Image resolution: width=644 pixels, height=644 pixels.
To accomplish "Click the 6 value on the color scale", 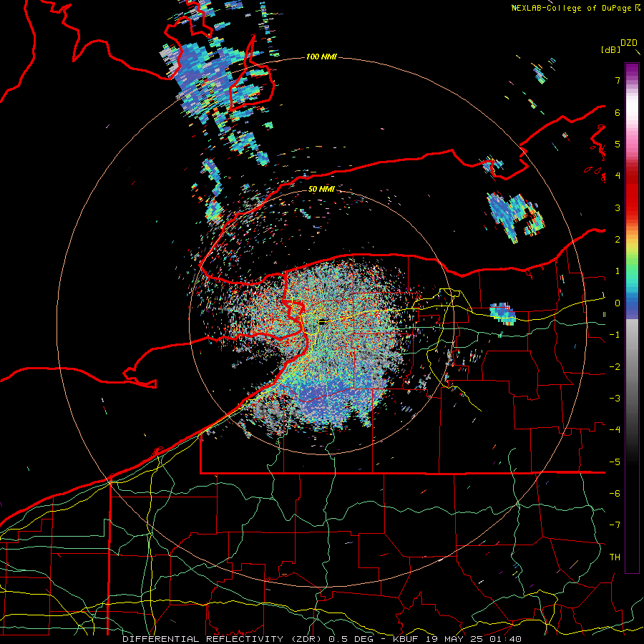I will point(618,112).
